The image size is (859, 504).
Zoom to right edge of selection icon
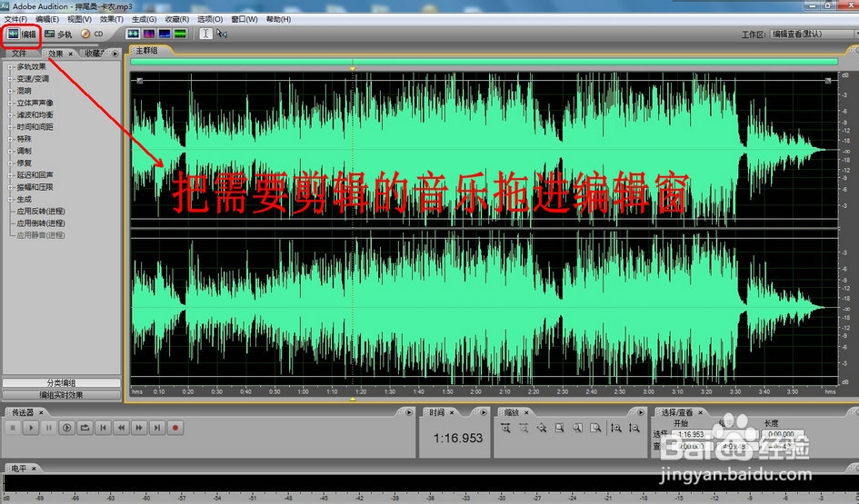[595, 428]
